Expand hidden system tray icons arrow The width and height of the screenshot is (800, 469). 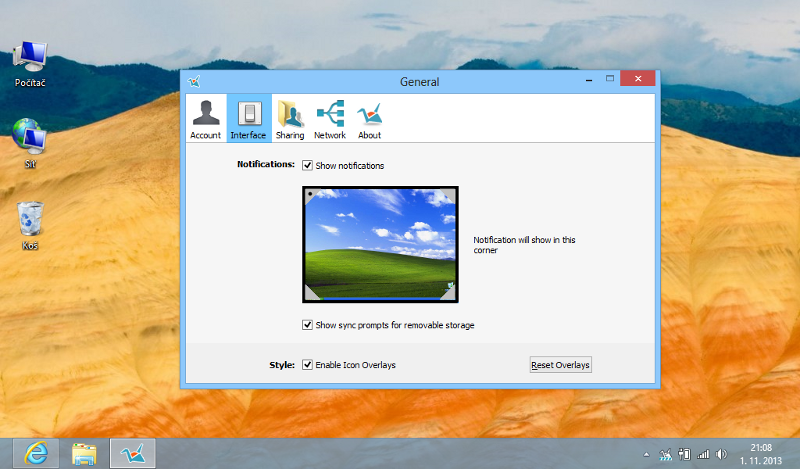[646, 454]
